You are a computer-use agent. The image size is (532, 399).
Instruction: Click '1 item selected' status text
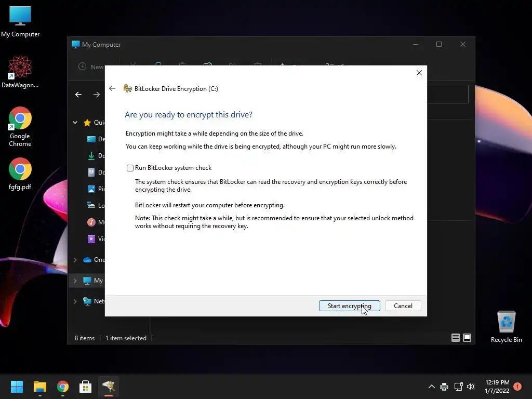point(126,338)
